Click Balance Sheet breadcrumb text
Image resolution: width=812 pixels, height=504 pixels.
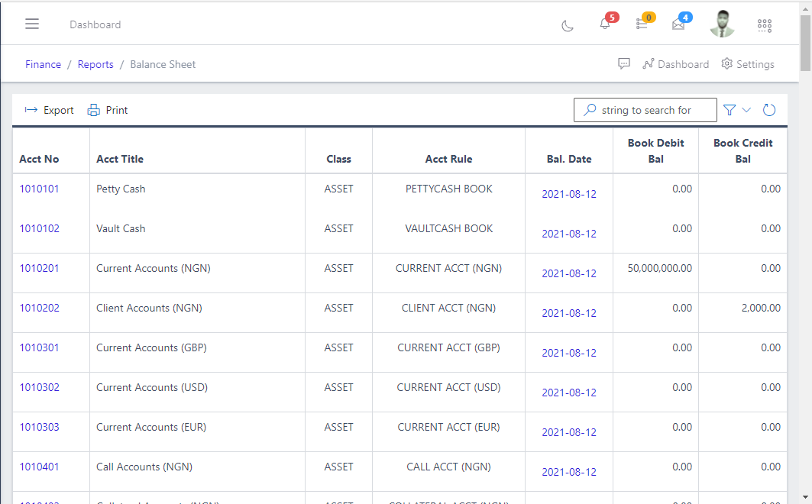tap(163, 64)
